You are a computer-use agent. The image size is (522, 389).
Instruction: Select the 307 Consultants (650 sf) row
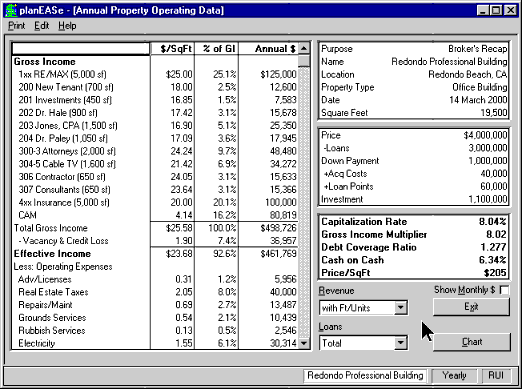[x=155, y=190]
